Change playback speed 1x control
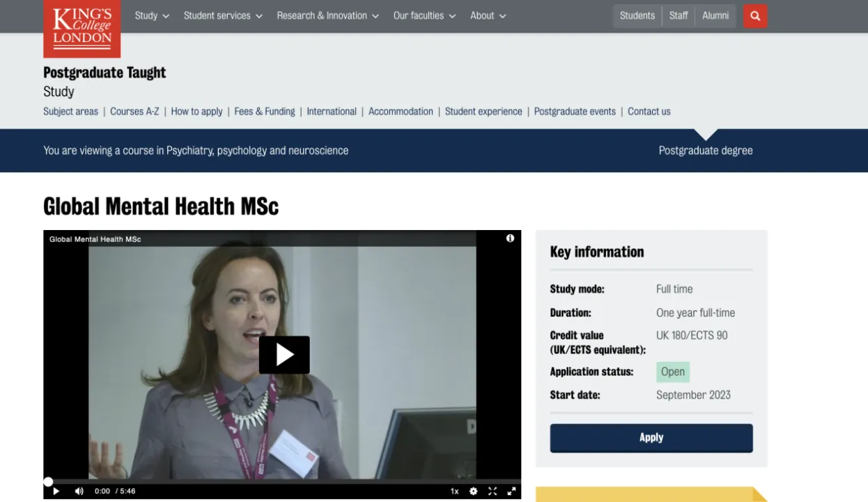868x502 pixels. click(x=454, y=491)
